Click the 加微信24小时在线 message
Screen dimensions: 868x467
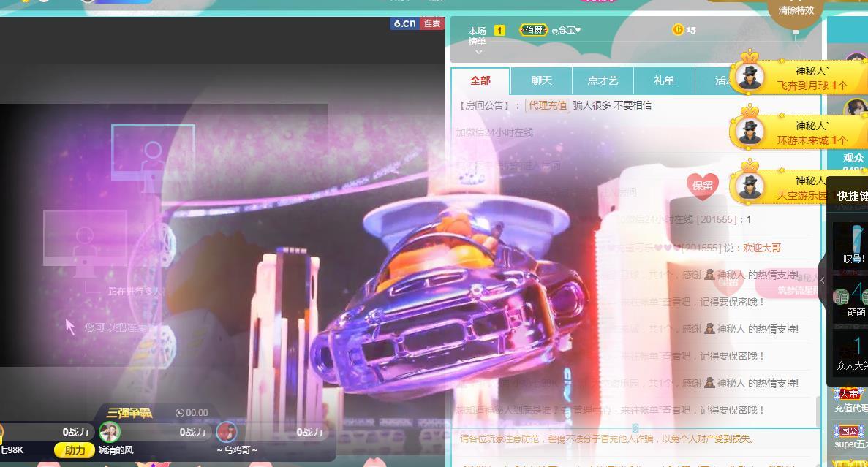pyautogui.click(x=494, y=132)
